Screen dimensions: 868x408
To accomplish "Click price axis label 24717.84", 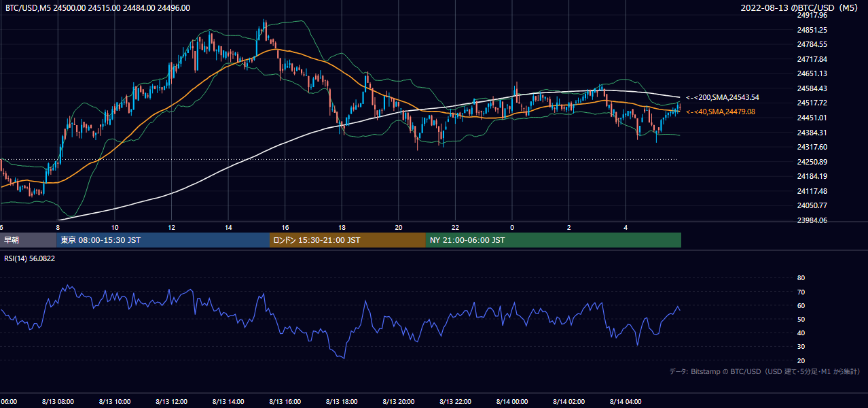I will (x=812, y=59).
